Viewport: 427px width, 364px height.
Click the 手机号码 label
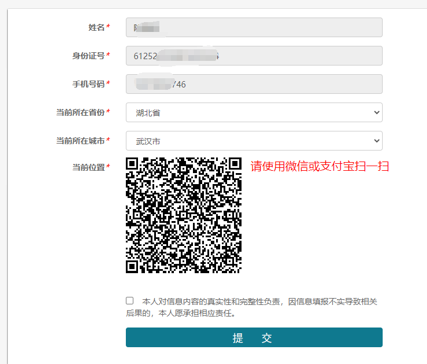pos(89,84)
